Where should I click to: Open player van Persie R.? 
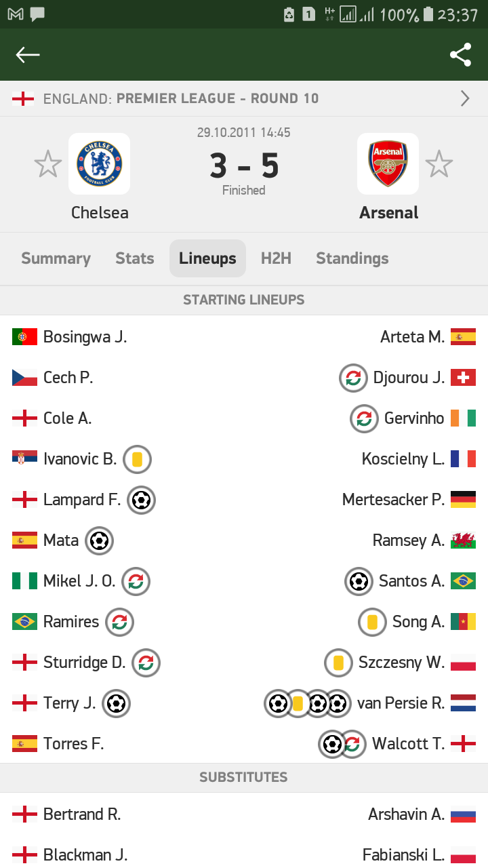click(401, 703)
